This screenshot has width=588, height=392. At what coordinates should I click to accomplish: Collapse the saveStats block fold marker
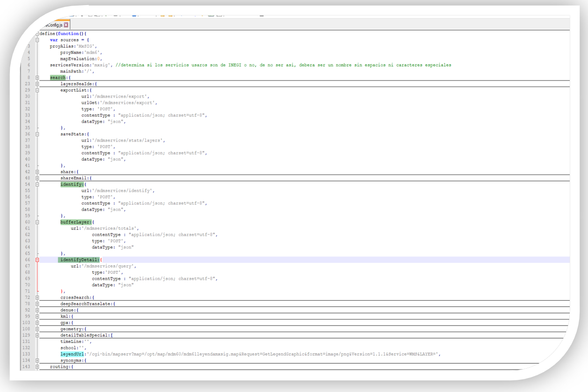[x=37, y=134]
